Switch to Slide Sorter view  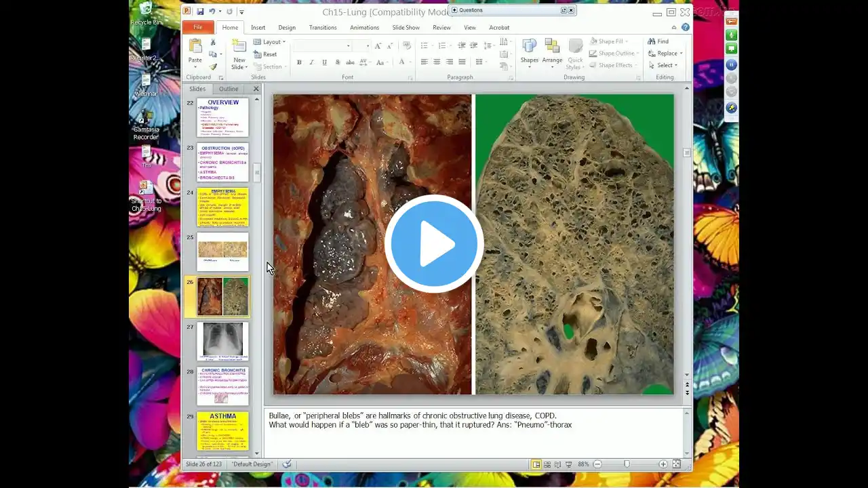547,464
